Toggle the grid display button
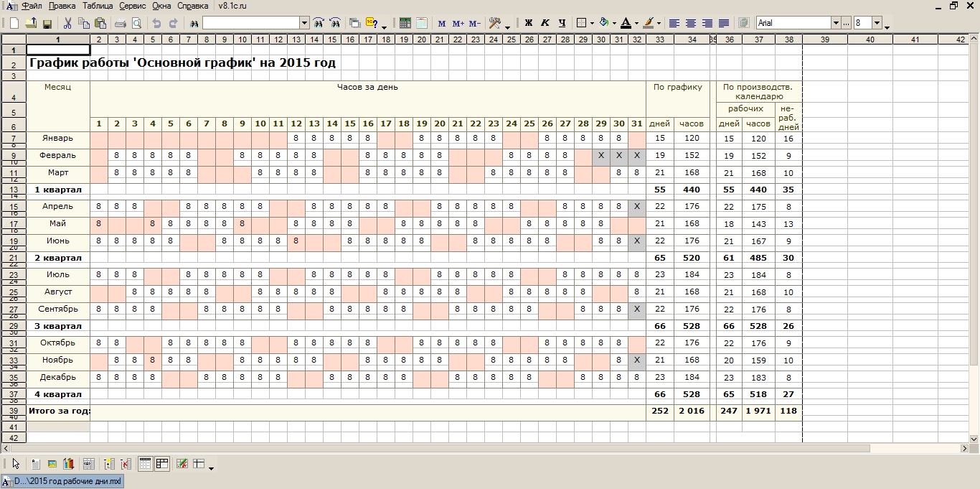Screen dimensions: 980x489 coord(146,464)
